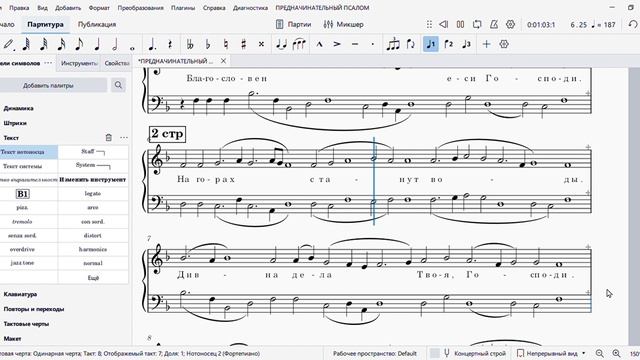Expand the Макет palette
Image resolution: width=640 pixels, height=360 pixels.
(12, 338)
